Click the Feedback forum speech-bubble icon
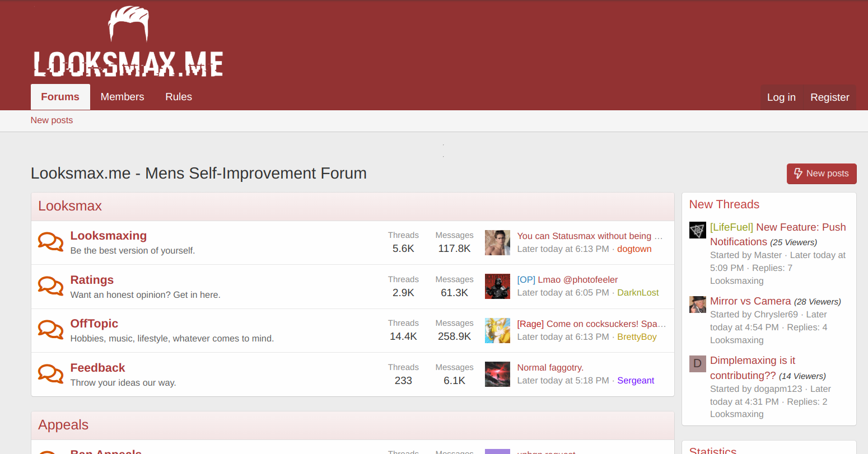Screen dimensions: 868x454 pyautogui.click(x=50, y=374)
